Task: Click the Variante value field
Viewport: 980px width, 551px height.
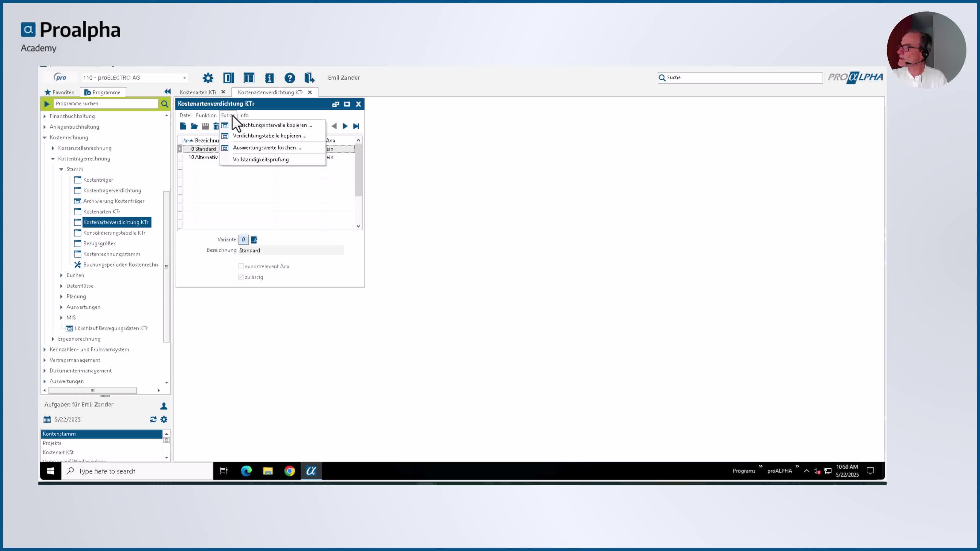Action: (243, 240)
